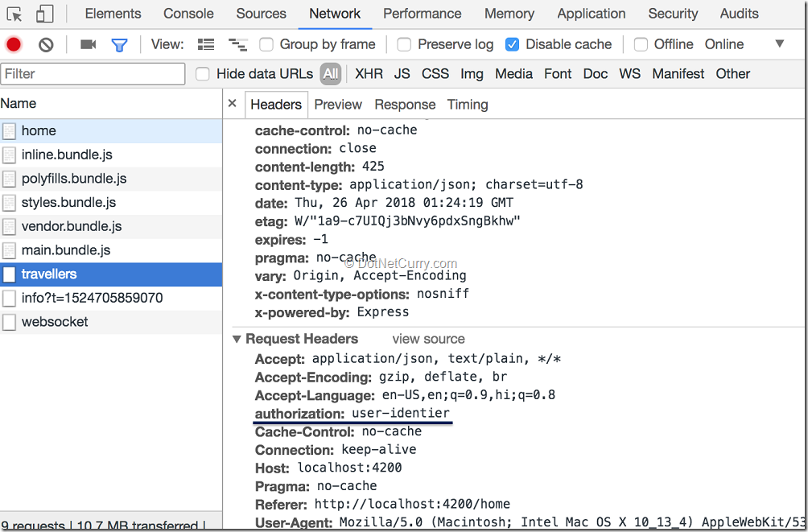This screenshot has height=532, width=808.
Task: Tick the Offline checkbox
Action: point(641,45)
